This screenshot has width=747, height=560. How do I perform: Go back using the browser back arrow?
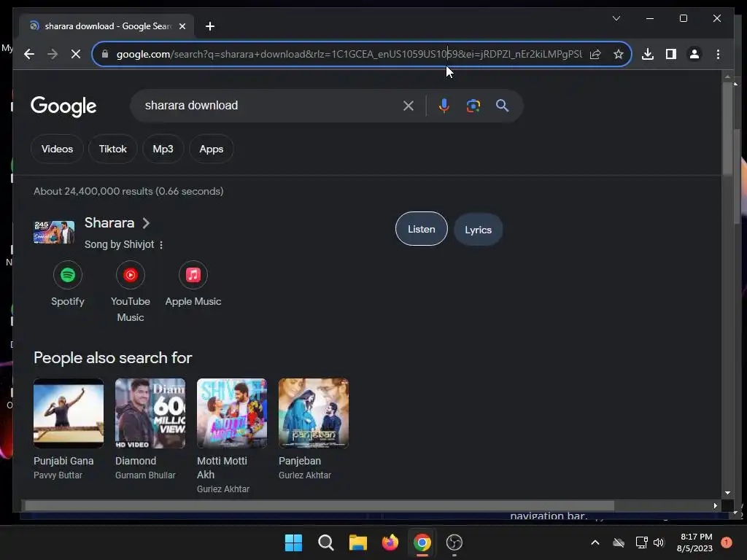[x=29, y=54]
